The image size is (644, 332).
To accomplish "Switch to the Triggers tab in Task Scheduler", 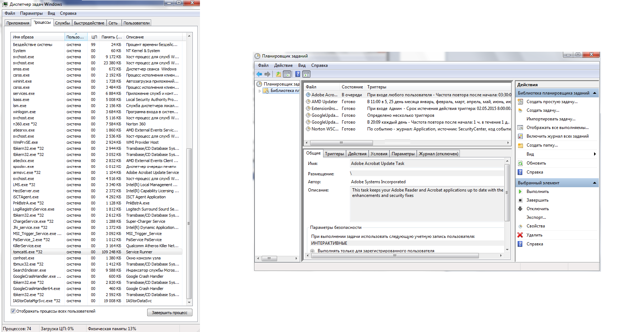I will click(x=334, y=154).
